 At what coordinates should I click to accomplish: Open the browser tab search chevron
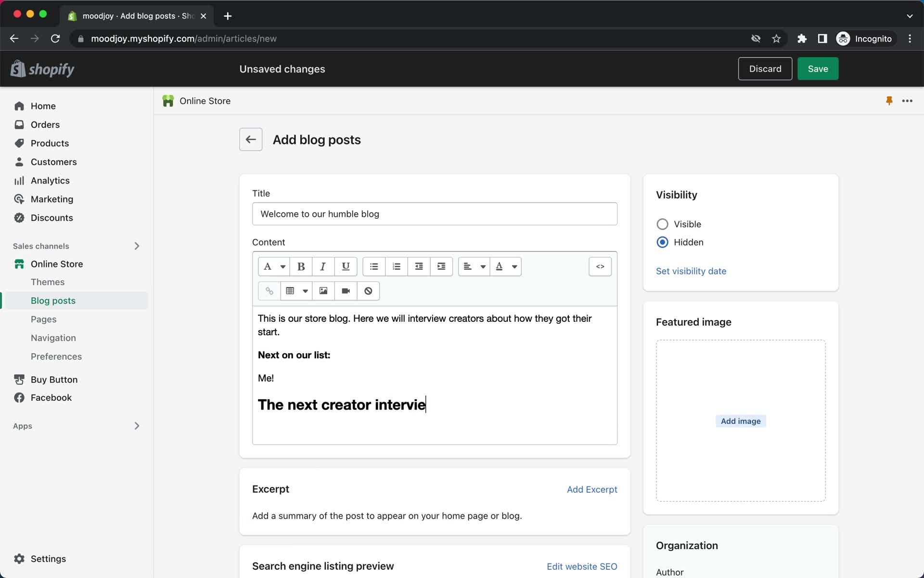tap(910, 16)
